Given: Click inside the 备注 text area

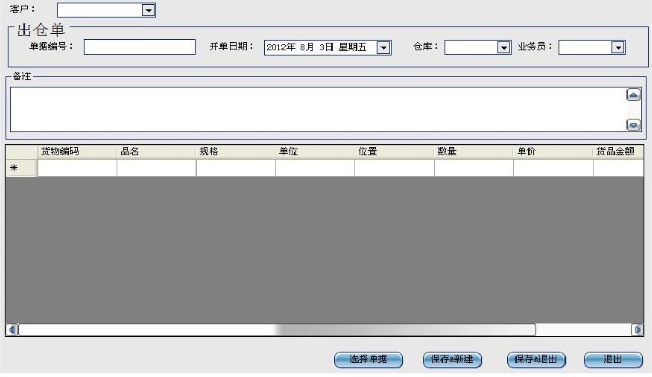Looking at the screenshot, I should [318, 109].
